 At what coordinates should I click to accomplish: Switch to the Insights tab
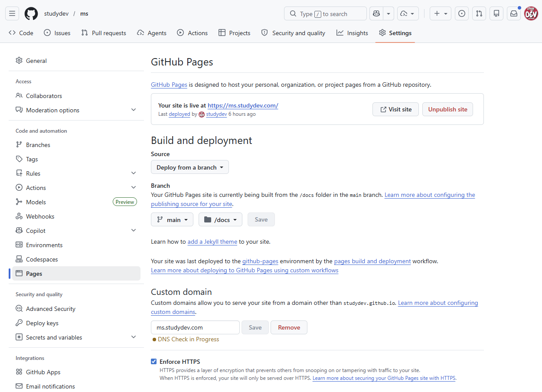click(x=353, y=33)
